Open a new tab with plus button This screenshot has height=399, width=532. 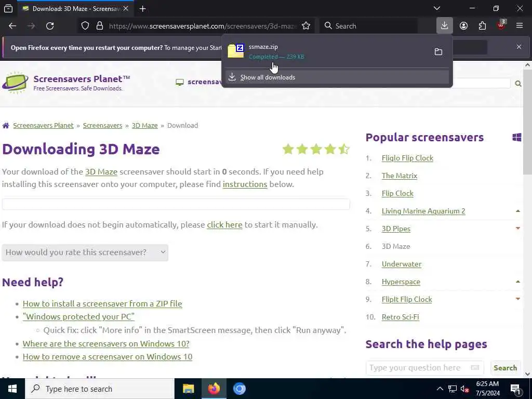click(x=142, y=8)
